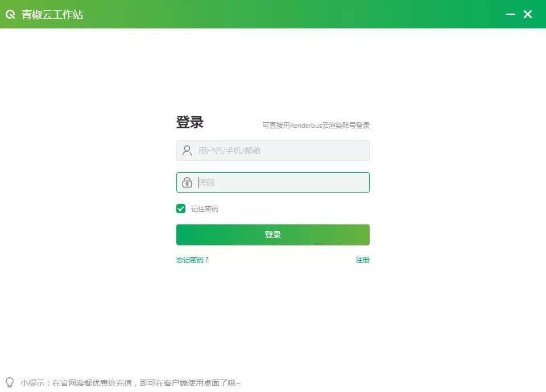This screenshot has height=392, width=546.
Task: Click the green 登录 button
Action: click(272, 235)
